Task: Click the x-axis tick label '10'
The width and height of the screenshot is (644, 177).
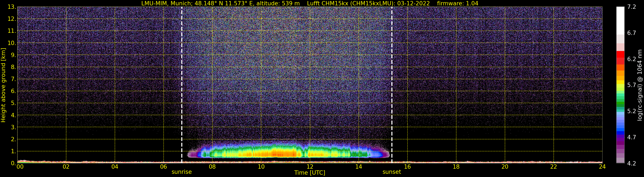Action: click(x=261, y=167)
